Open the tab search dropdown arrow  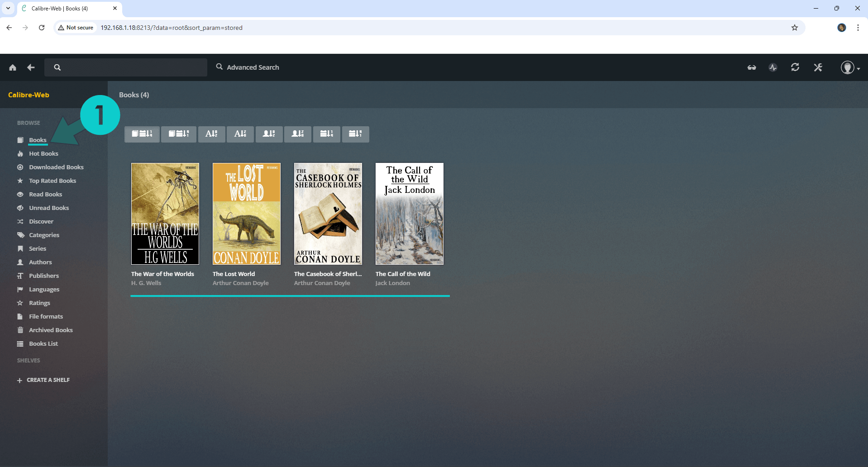[x=8, y=8]
